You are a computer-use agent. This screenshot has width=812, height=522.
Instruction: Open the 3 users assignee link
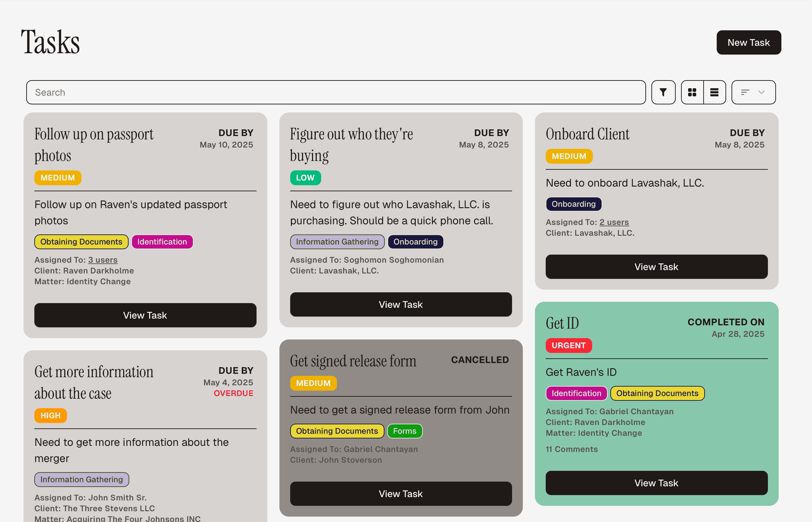coord(103,260)
